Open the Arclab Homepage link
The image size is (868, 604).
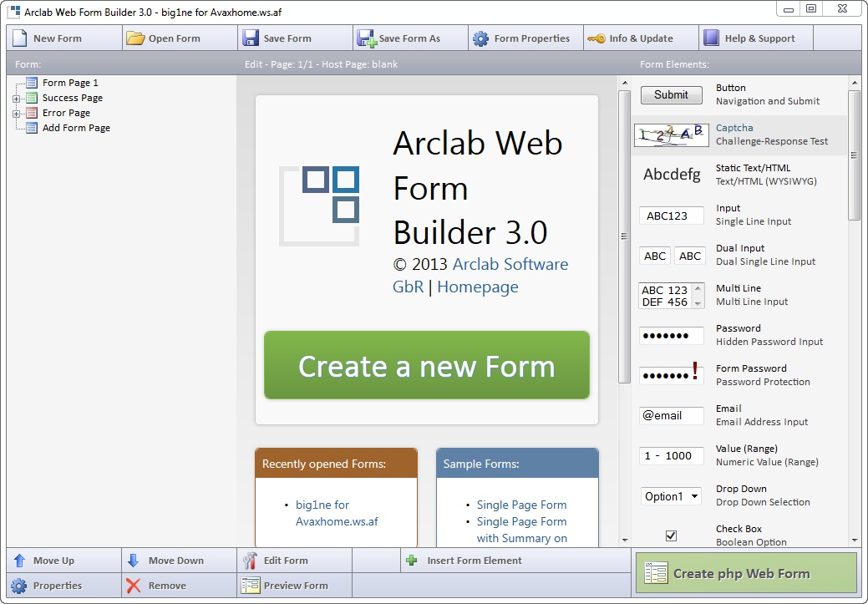[x=477, y=287]
